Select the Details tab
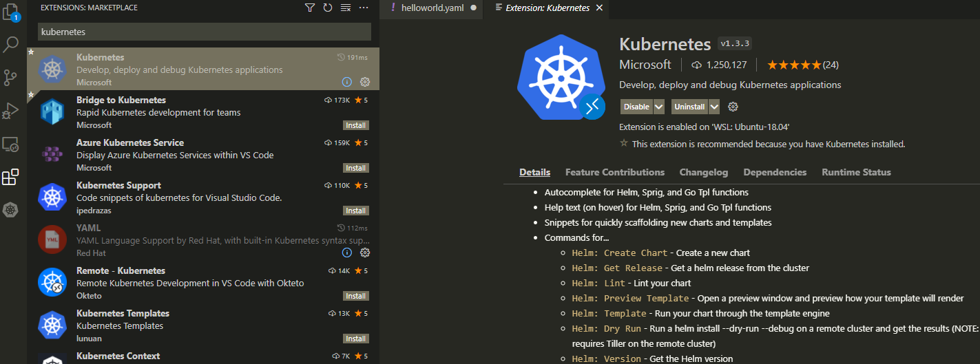The height and width of the screenshot is (364, 980). (534, 172)
